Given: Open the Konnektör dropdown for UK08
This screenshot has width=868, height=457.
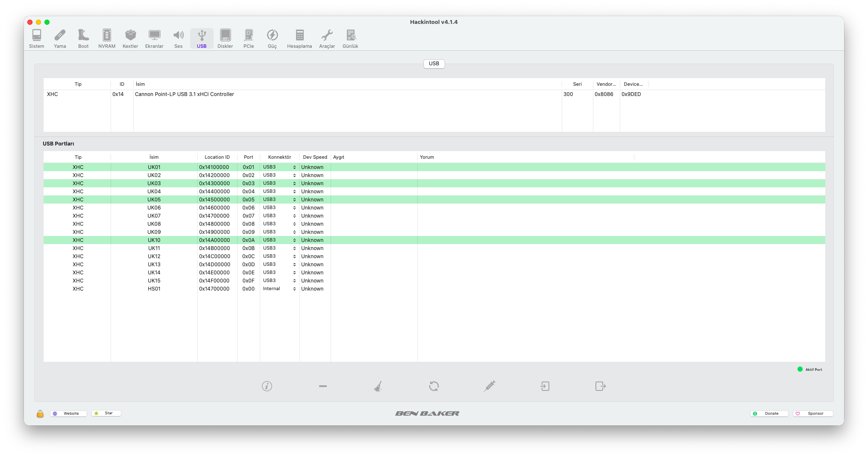Looking at the screenshot, I should click(x=279, y=224).
